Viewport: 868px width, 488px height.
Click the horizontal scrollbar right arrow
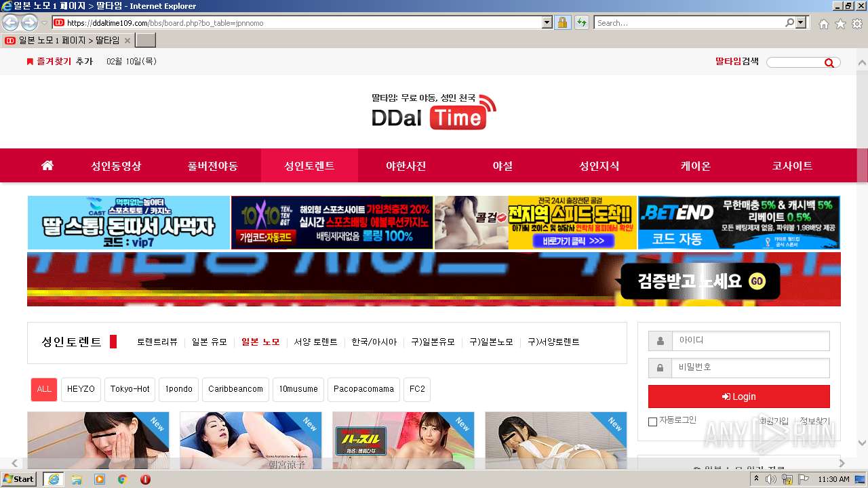point(842,464)
